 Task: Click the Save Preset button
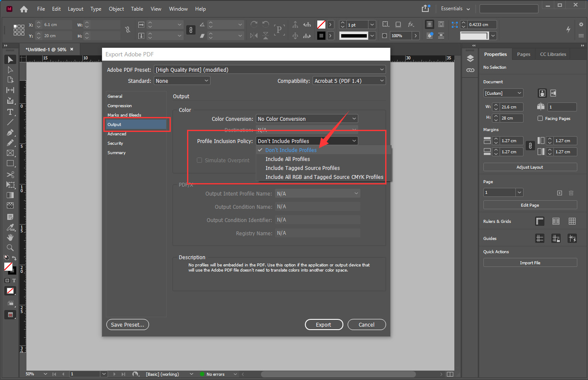point(127,324)
